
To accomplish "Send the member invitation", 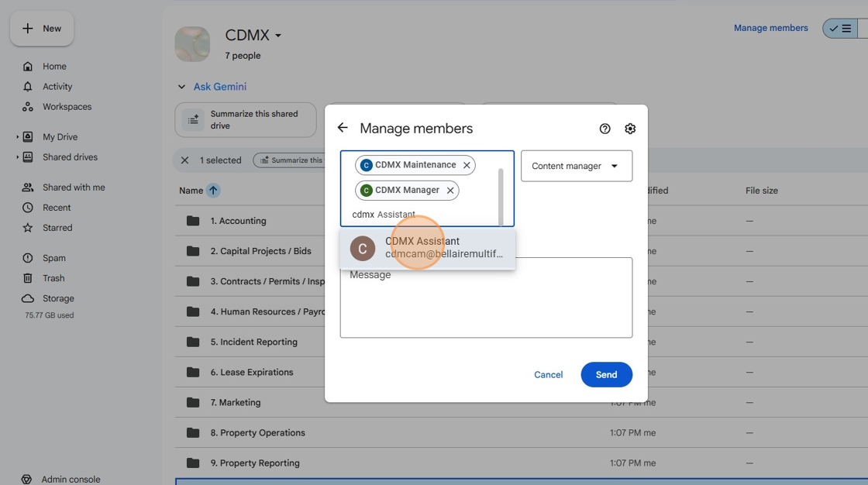I will 606,375.
